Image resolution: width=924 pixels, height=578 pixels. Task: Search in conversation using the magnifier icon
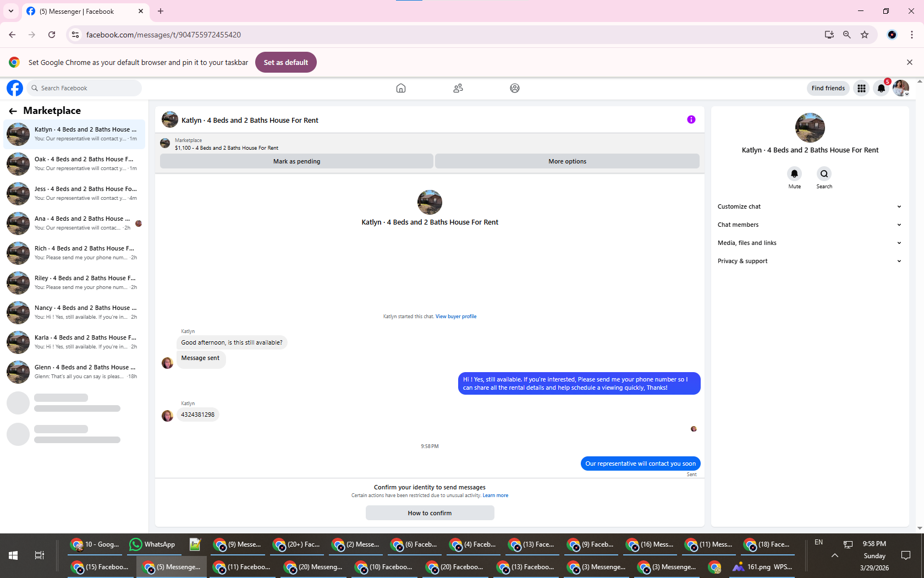coord(824,174)
